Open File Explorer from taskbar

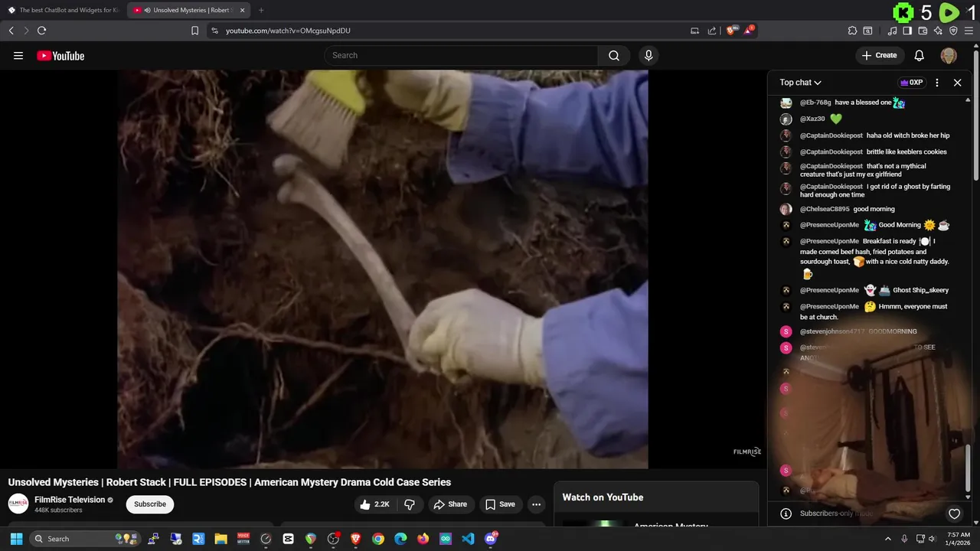pos(220,539)
